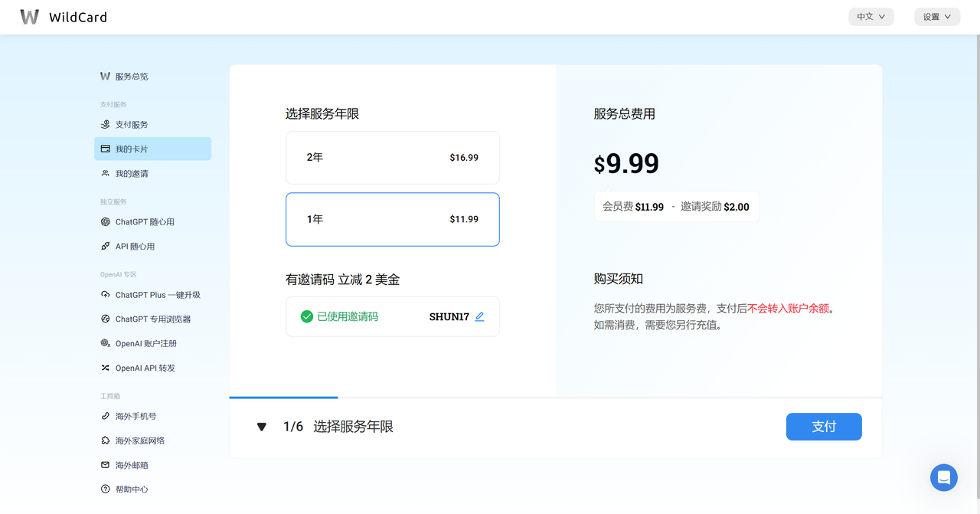This screenshot has width=980, height=514.
Task: Click the WildCard W logo
Action: tap(29, 17)
